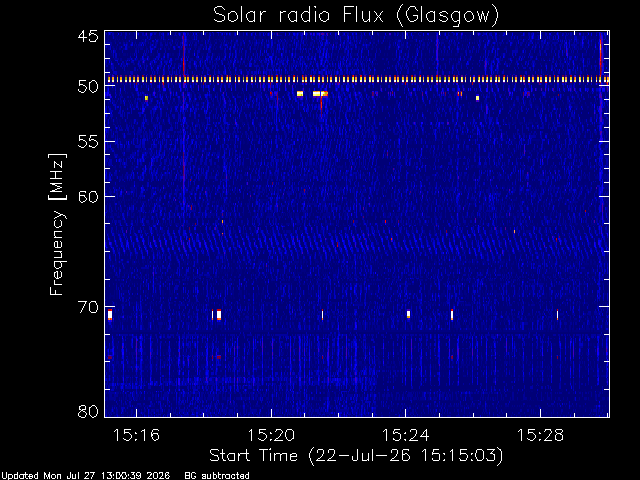Click the small yellow spot near 51 MHz at 15:26
Viewport: 640px width, 480px height.
[x=477, y=98]
